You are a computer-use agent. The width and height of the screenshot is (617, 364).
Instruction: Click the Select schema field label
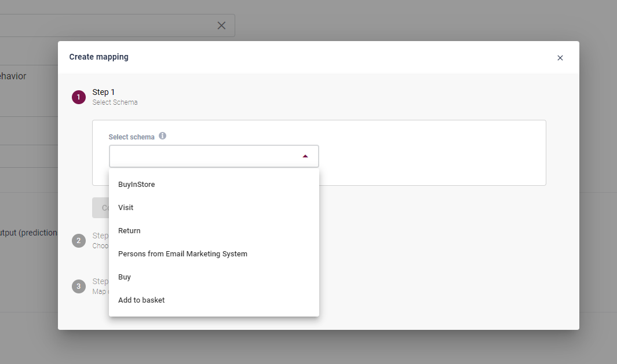tap(132, 137)
